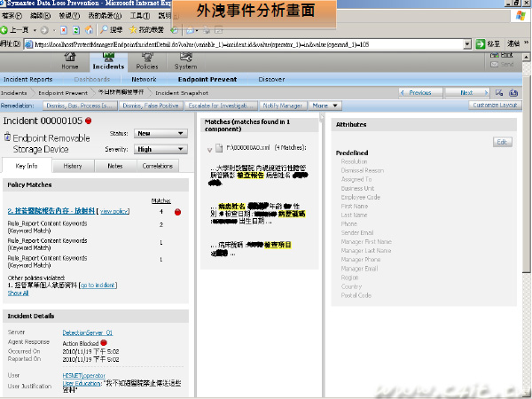Click Dismiss, Bus. Process remediation button

[x=80, y=106]
